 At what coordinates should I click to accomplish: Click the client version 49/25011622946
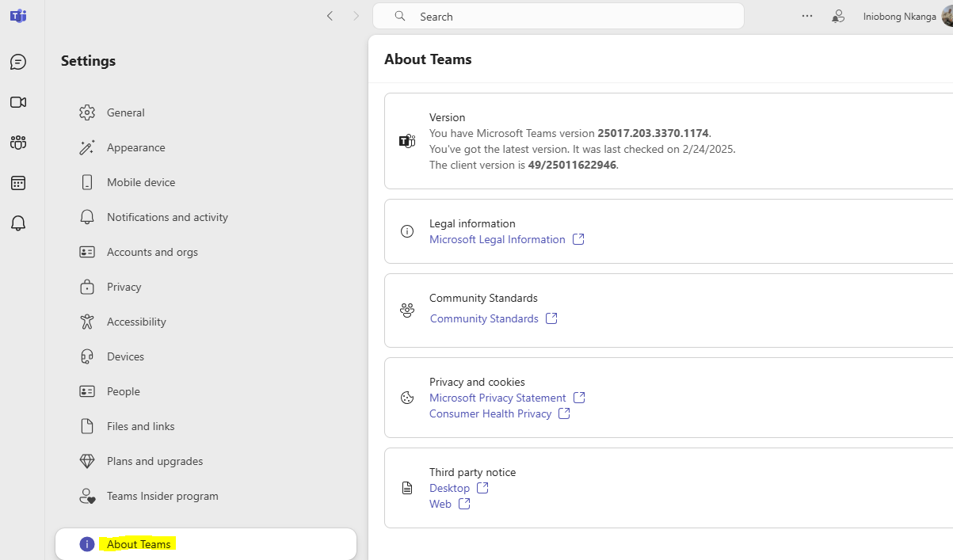[x=572, y=165]
